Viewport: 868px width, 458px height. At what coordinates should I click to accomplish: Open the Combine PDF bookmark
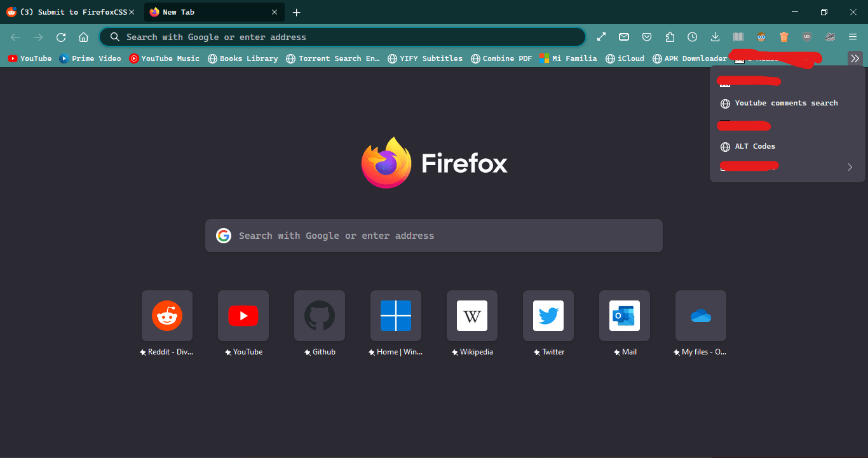click(501, 58)
